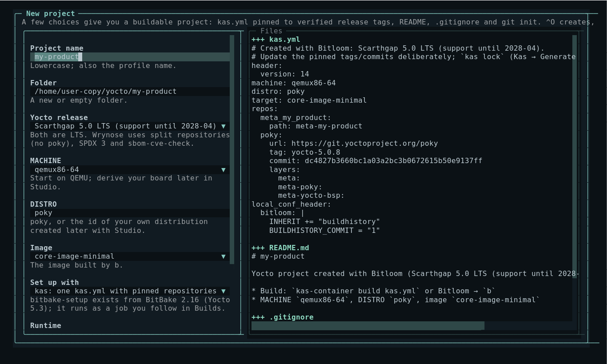Click the 'distro: poky' line in kas.yml
Screen dimensions: 607x364
pos(278,92)
